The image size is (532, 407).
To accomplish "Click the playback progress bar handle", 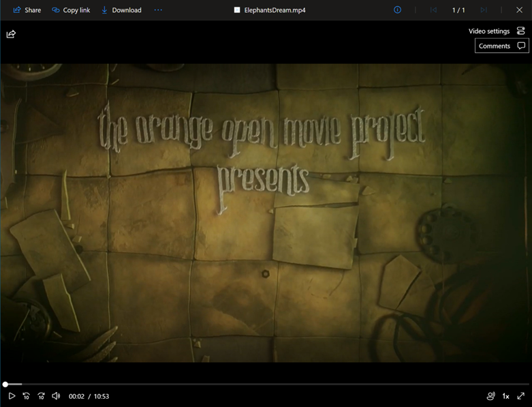I will click(x=5, y=385).
